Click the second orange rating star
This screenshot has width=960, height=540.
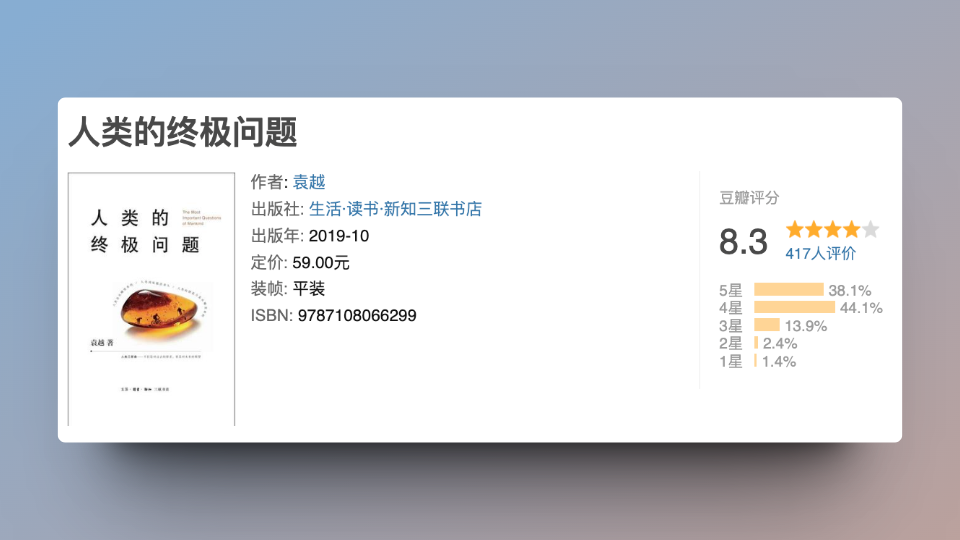tap(814, 229)
